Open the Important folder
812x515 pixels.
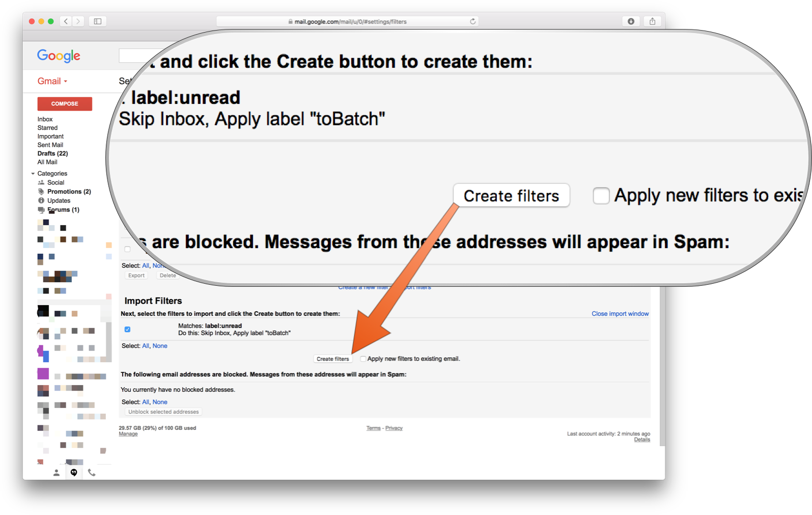click(x=50, y=137)
